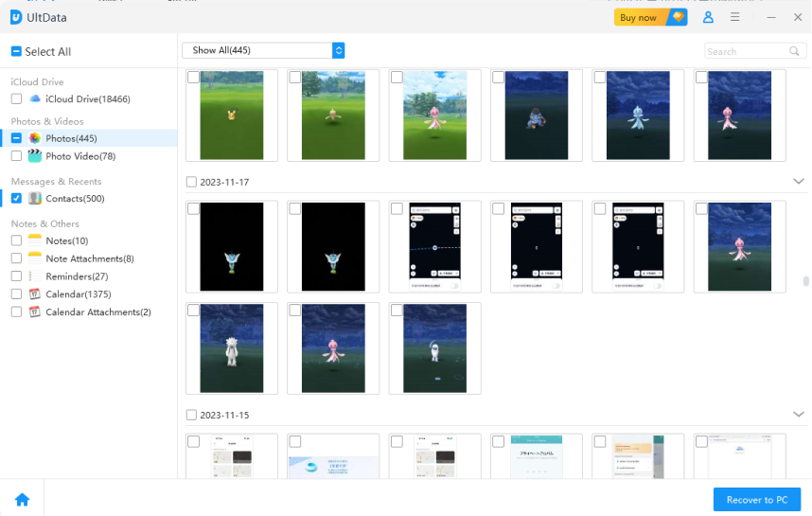812x516 pixels.
Task: Click the Photo Video clapperboard icon
Action: (35, 156)
